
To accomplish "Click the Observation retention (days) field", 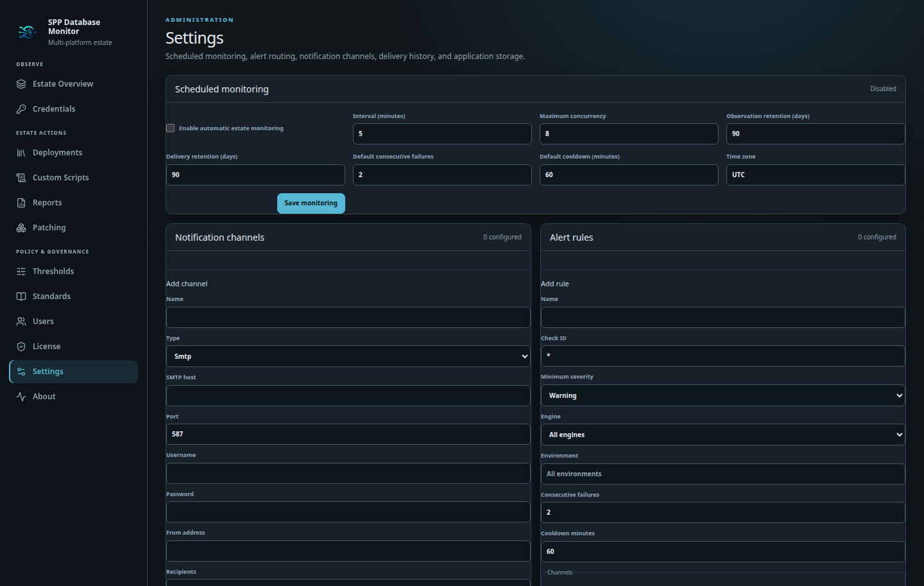I will [x=816, y=134].
